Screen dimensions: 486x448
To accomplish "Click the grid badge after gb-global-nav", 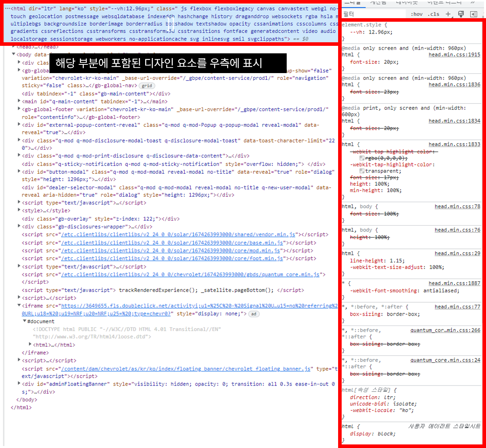I will click(147, 86).
